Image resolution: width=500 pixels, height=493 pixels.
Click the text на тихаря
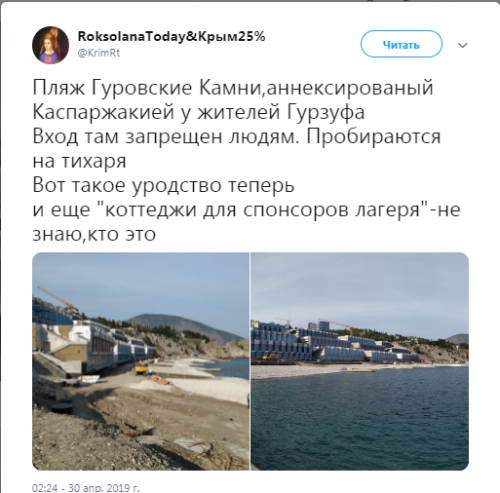point(79,161)
